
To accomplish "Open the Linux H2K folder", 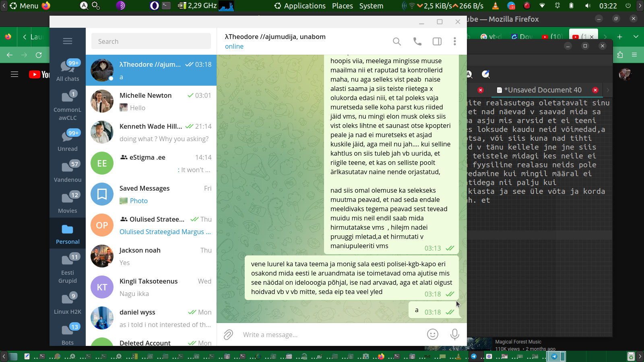I will (x=68, y=303).
